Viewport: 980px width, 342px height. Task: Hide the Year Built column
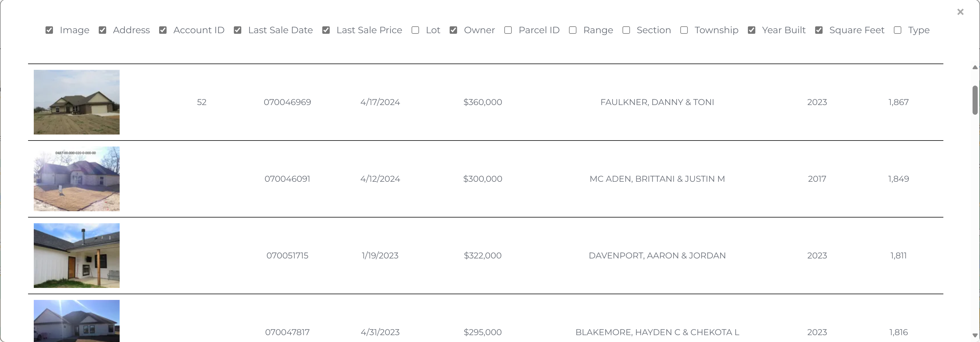click(752, 30)
